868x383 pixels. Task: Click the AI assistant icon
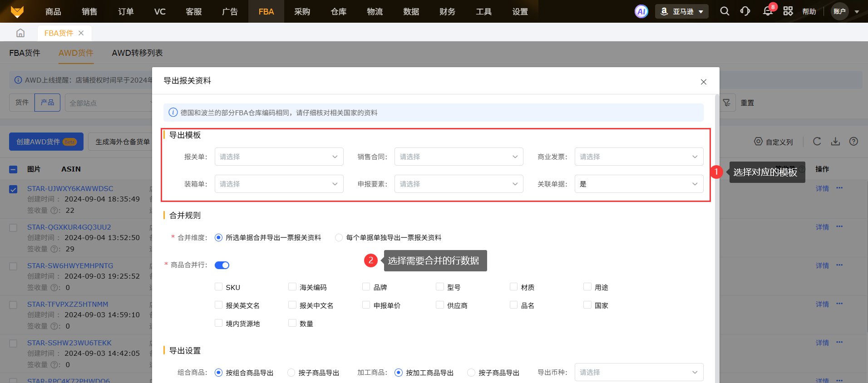coord(641,11)
